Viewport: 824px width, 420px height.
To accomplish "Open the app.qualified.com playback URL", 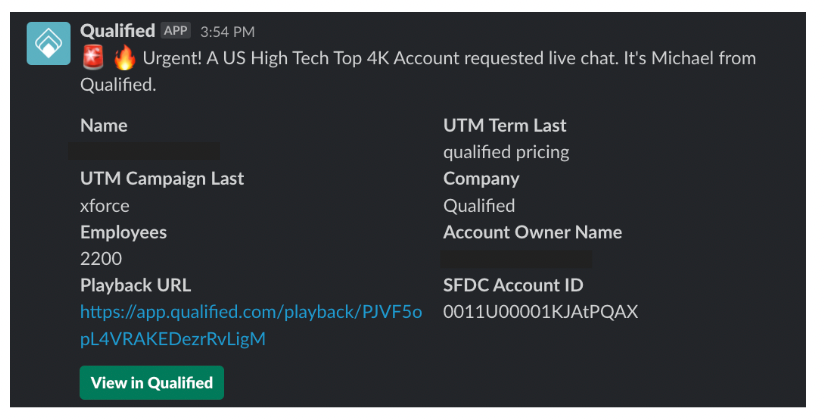I will 251,325.
